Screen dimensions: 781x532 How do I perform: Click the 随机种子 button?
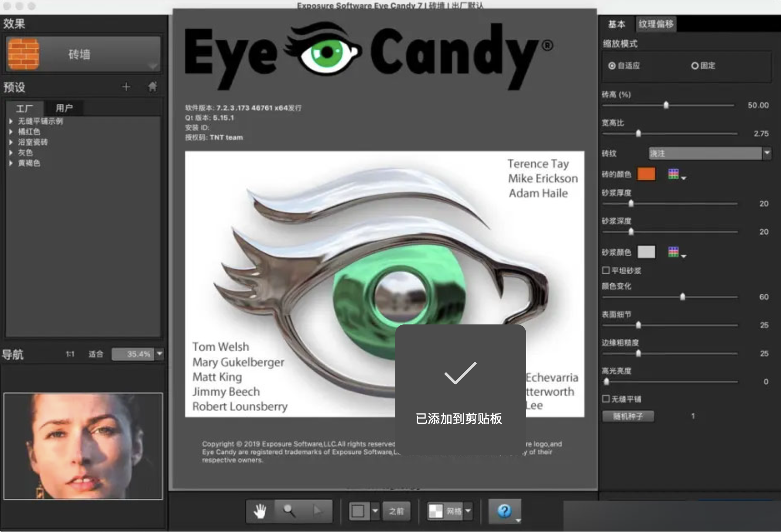[x=628, y=416]
